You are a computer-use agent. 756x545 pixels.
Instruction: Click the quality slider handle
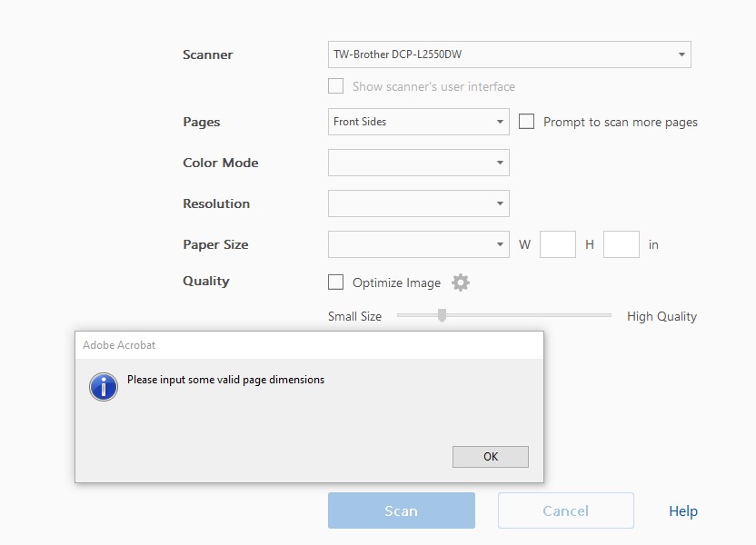(x=442, y=315)
